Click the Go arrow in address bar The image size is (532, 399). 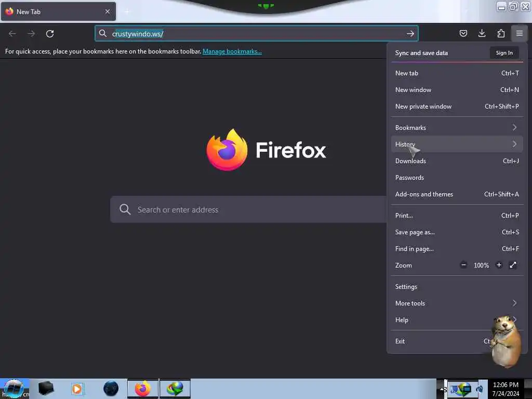click(x=410, y=34)
